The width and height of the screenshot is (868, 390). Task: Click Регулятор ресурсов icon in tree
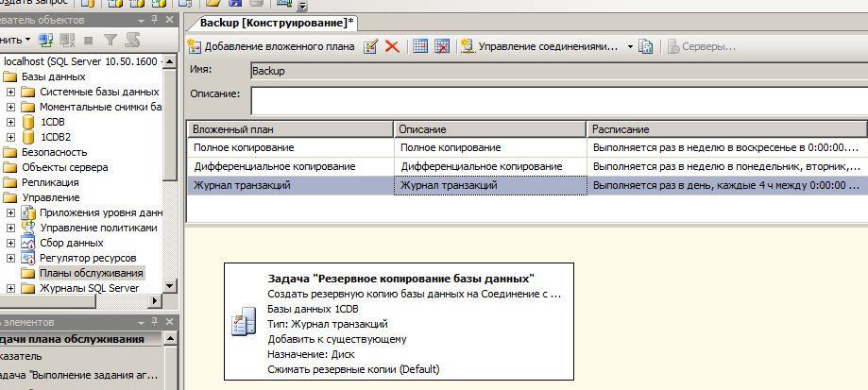click(x=27, y=257)
